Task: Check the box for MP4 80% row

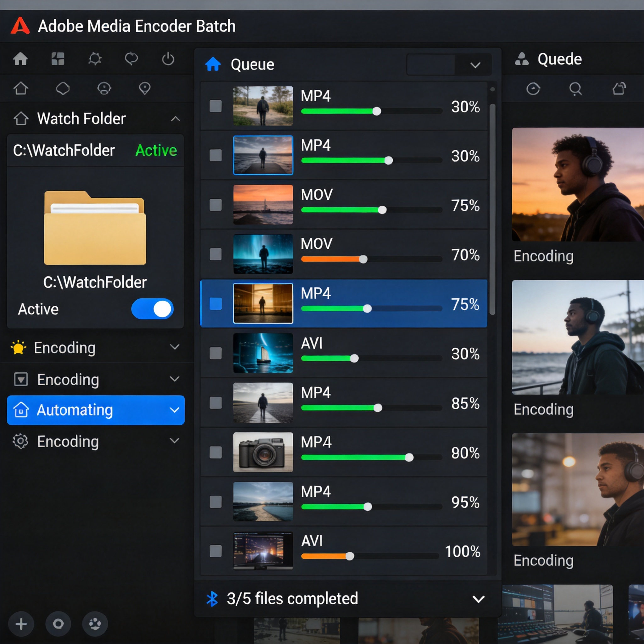Action: pos(215,452)
